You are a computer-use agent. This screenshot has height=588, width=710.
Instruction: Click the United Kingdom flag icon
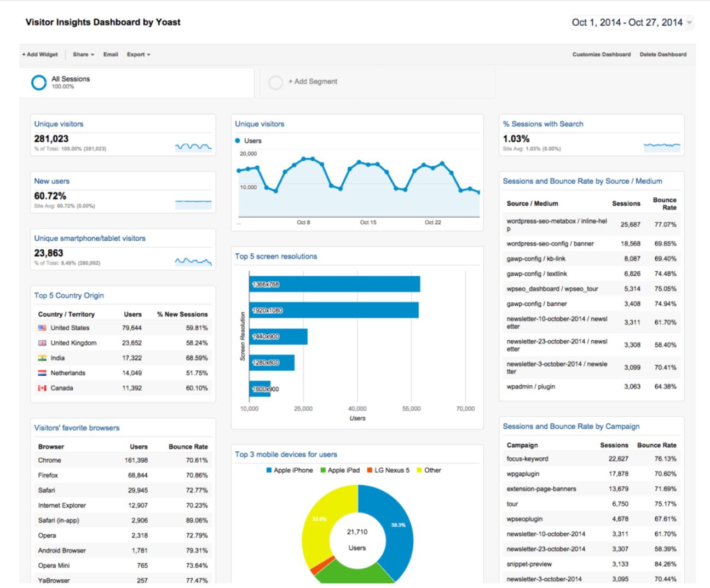click(x=42, y=343)
